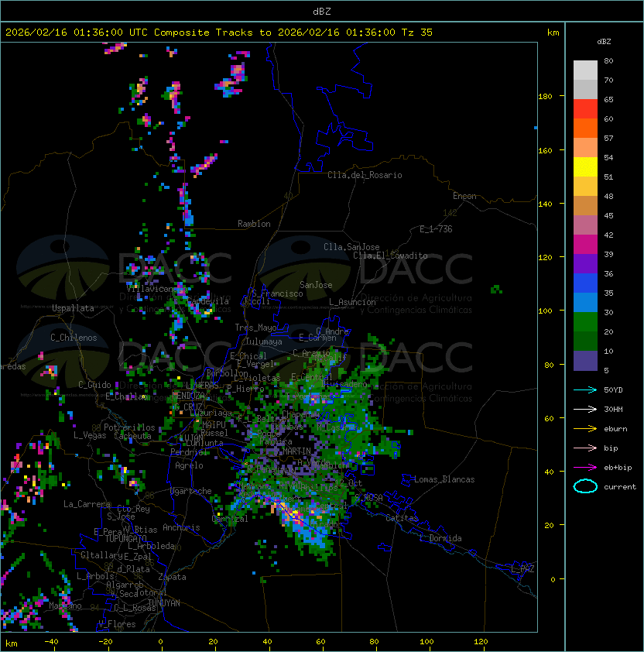Click the light blue 30-35 dBZ band
Image resolution: width=644 pixels, height=652 pixels.
585,302
